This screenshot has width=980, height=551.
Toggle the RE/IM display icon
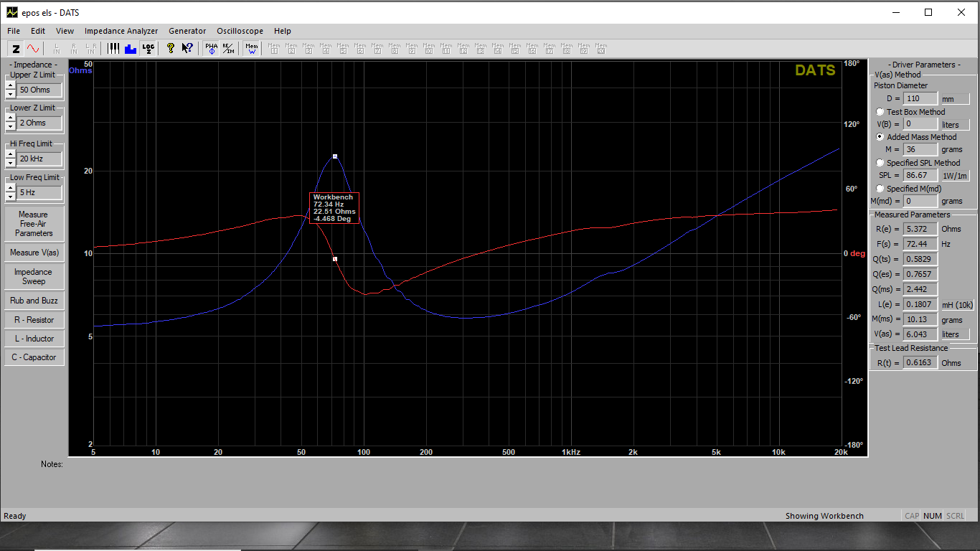pos(228,49)
